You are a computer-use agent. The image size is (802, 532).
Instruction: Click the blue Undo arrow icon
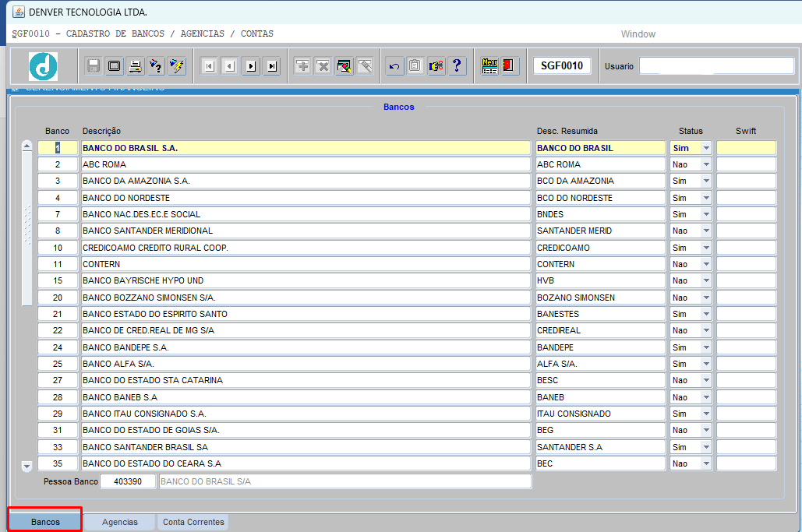click(x=394, y=66)
